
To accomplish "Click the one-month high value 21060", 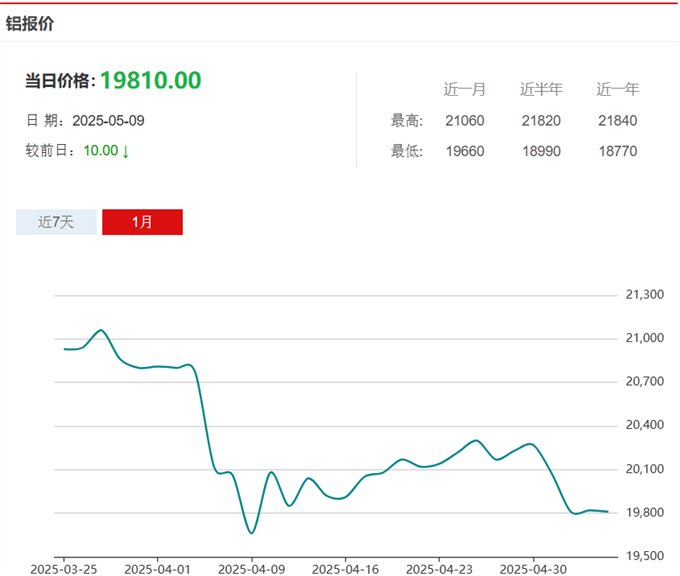I will (x=465, y=121).
